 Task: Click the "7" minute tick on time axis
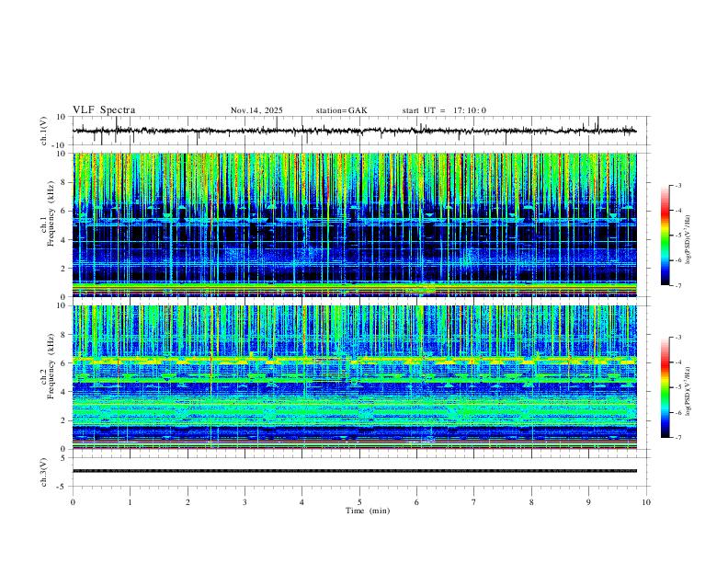coord(474,502)
